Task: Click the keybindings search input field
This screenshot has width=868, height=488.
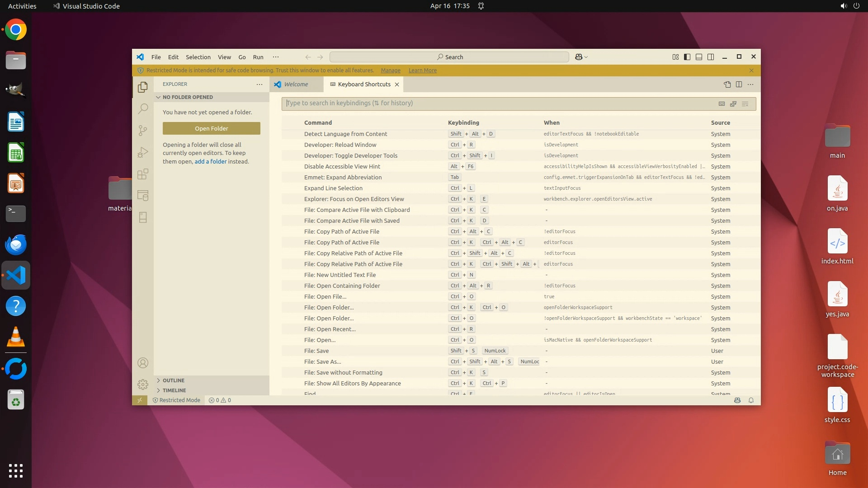Action: (497, 103)
